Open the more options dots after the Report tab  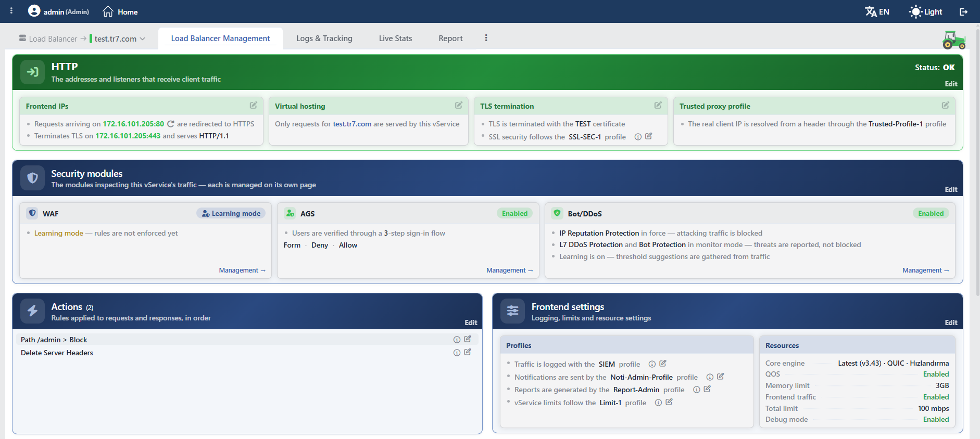[486, 38]
